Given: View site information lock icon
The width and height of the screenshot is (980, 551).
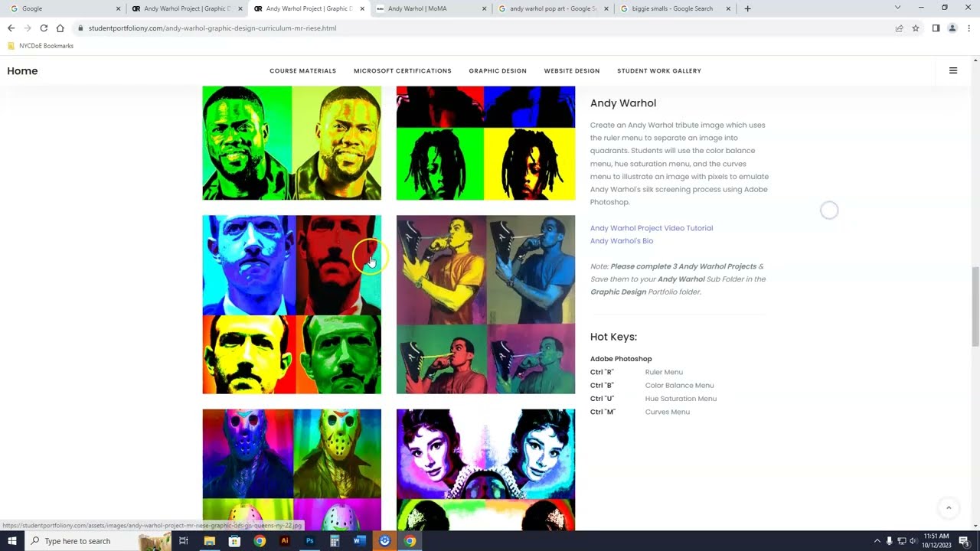Looking at the screenshot, I should (x=80, y=28).
